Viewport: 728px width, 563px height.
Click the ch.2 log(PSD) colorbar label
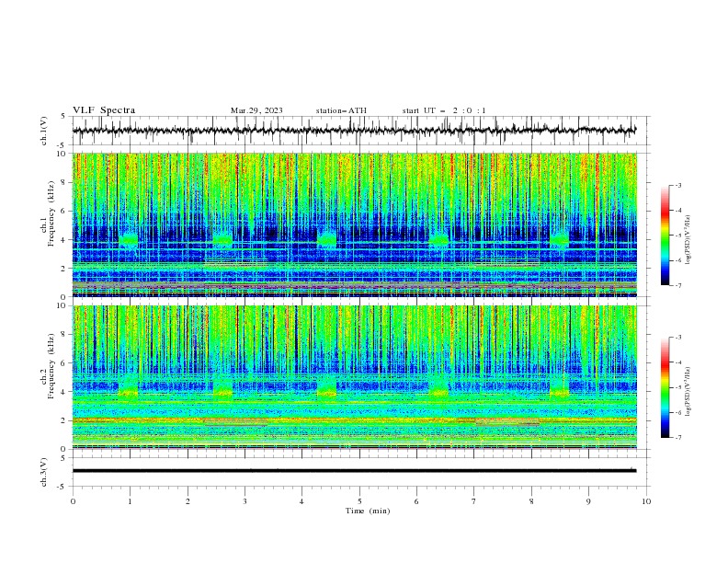point(688,391)
